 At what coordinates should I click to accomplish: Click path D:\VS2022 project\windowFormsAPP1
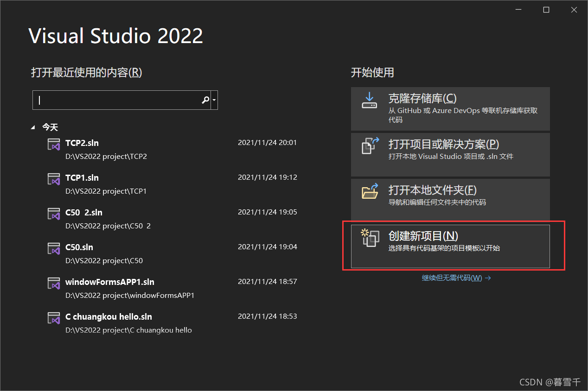point(130,296)
